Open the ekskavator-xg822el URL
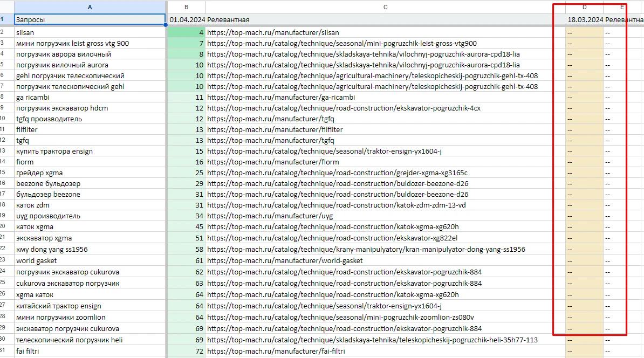The width and height of the screenshot is (644, 358). (332, 238)
